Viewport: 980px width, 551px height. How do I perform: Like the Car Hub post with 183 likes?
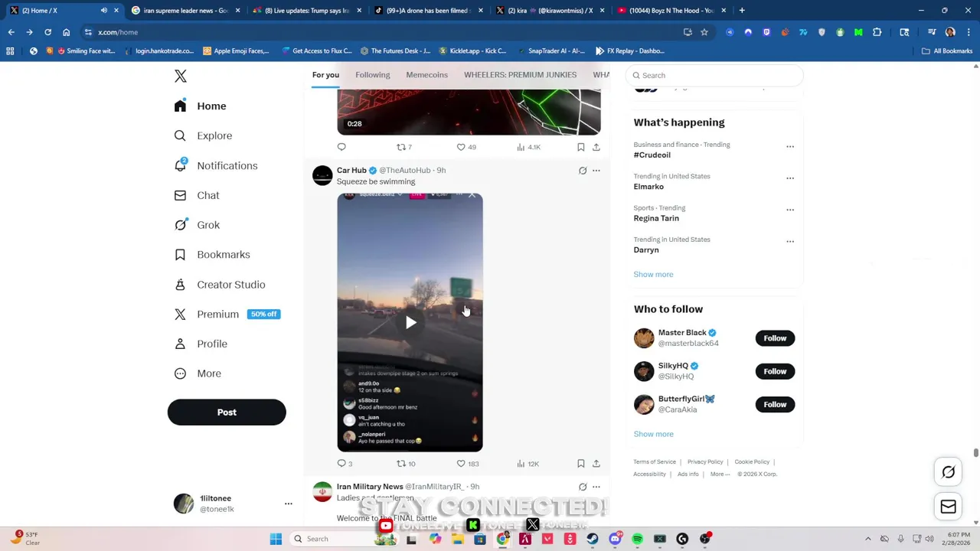pos(468,464)
